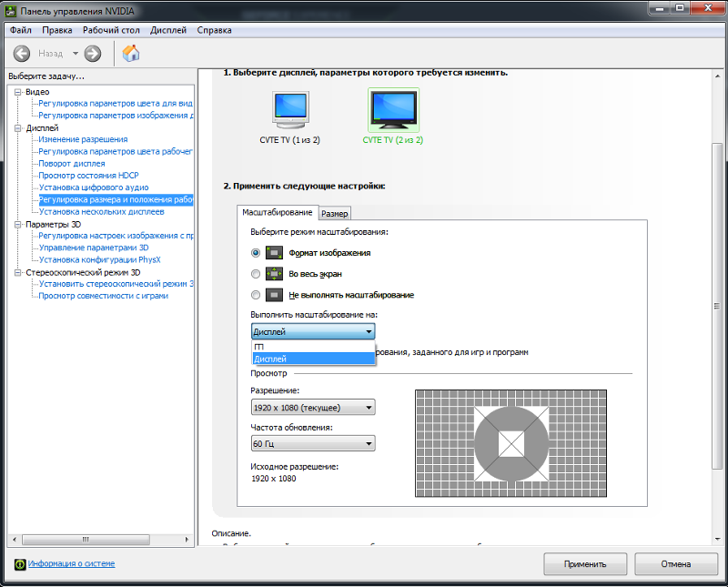Select the Во весь экран radio button
The image size is (728, 587).
coord(256,274)
